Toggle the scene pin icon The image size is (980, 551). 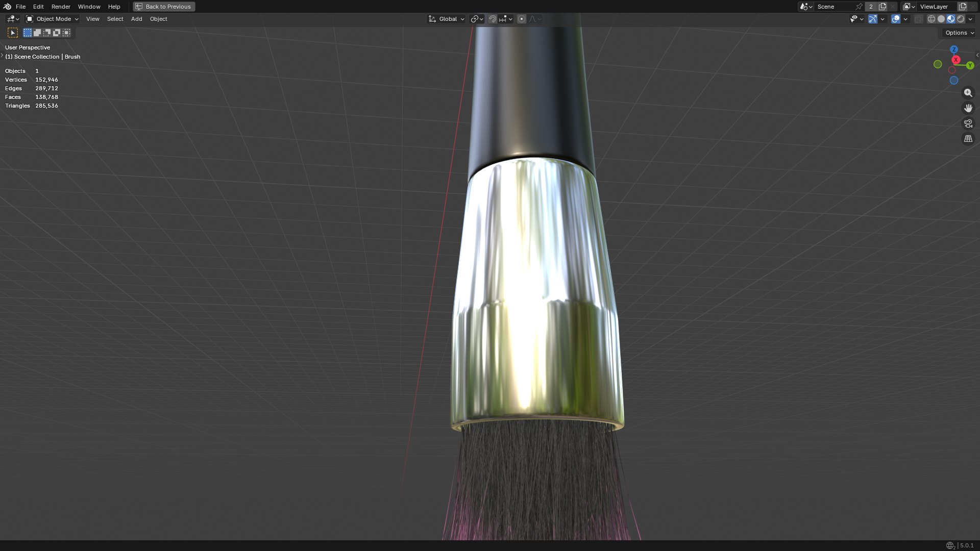(859, 7)
